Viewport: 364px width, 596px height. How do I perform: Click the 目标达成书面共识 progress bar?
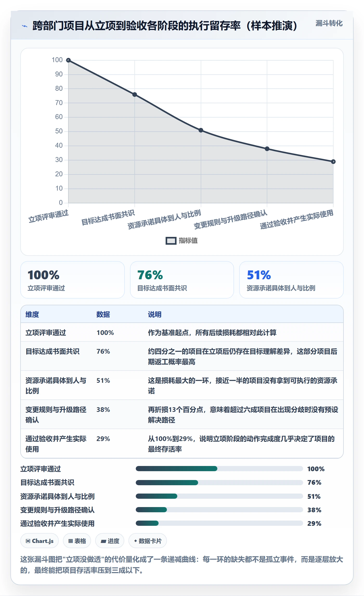coord(219,483)
